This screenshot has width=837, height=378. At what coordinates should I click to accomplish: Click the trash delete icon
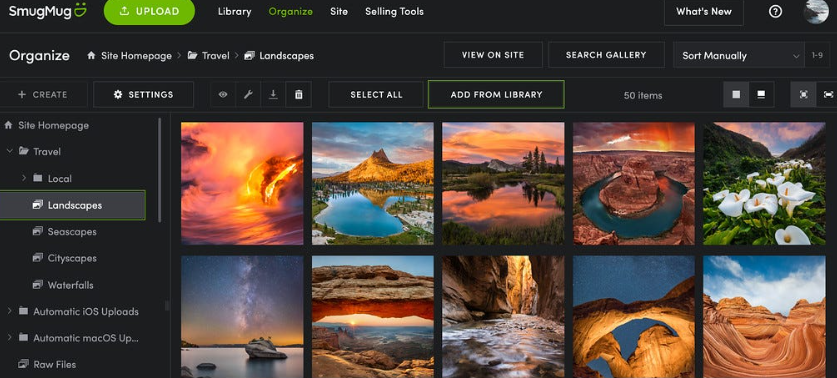pyautogui.click(x=298, y=94)
